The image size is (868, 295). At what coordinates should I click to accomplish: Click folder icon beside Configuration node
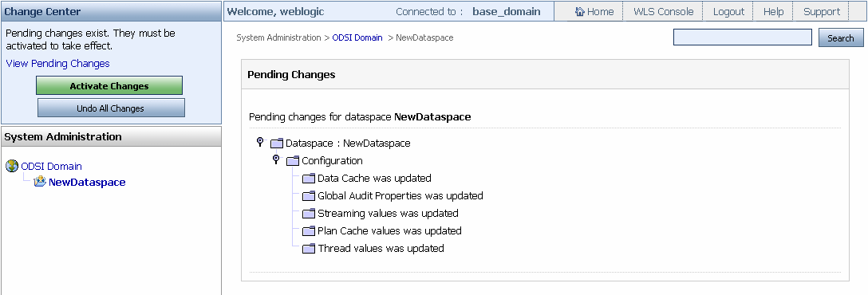[x=293, y=161]
